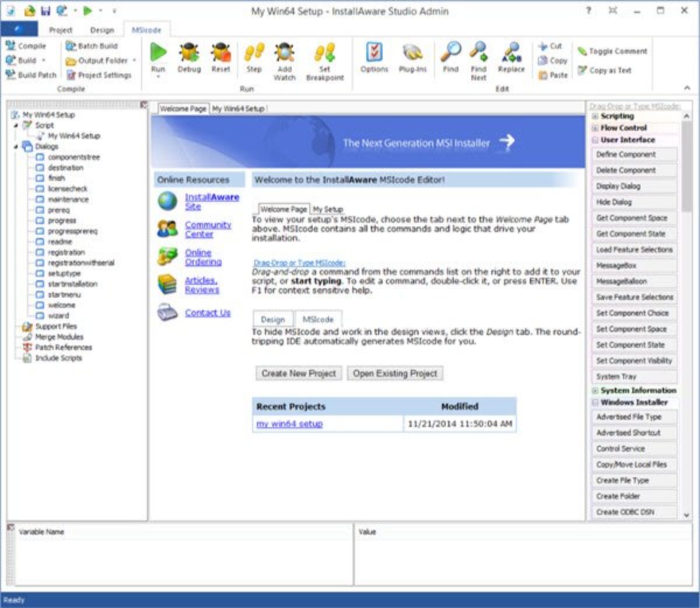The width and height of the screenshot is (700, 608).
Task: Open the Output Folder dropdown arrow
Action: point(134,61)
